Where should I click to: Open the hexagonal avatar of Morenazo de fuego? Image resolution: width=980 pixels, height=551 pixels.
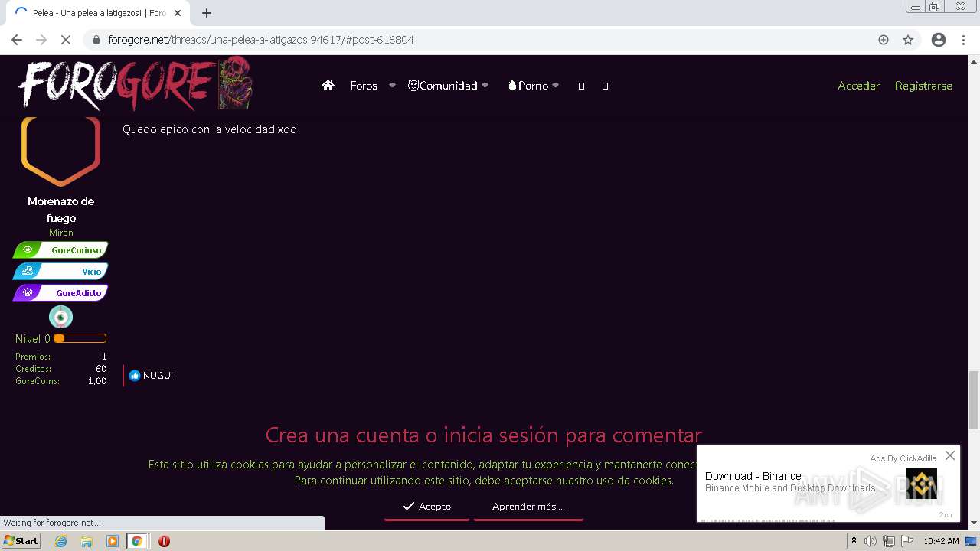(x=60, y=151)
